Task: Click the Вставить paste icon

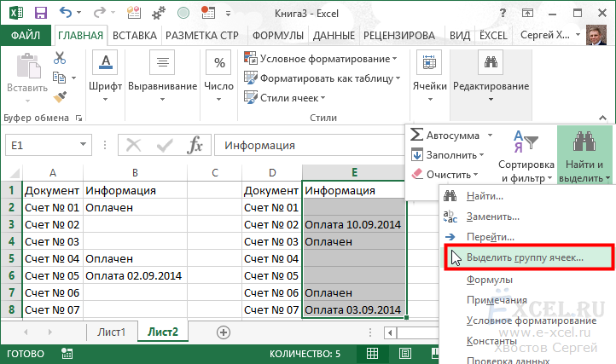Action: (x=27, y=66)
